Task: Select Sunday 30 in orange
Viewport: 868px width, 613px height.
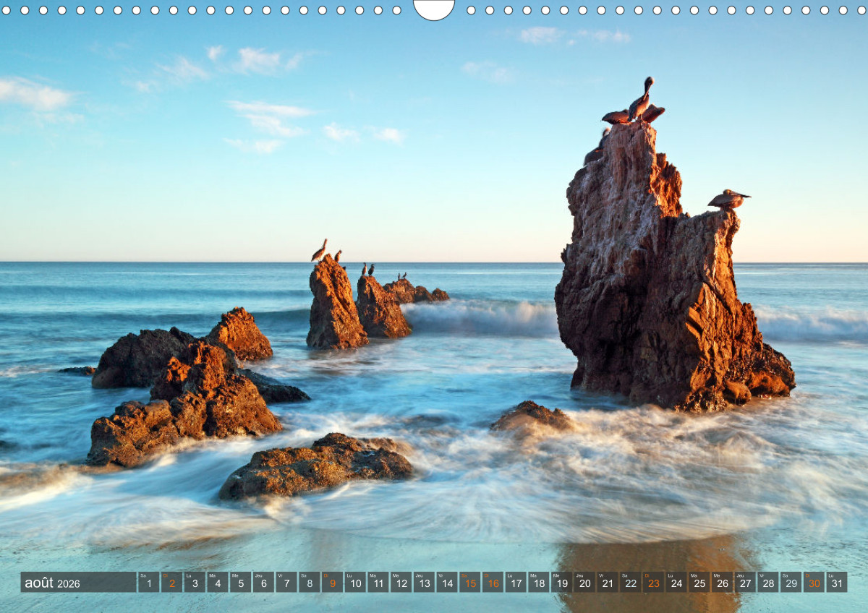Action: coord(814,583)
